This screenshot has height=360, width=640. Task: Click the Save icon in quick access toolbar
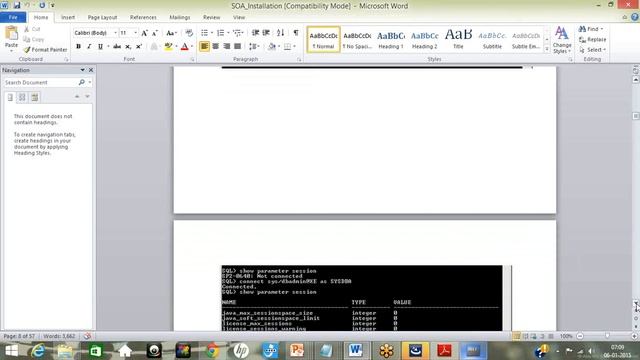[17, 5]
